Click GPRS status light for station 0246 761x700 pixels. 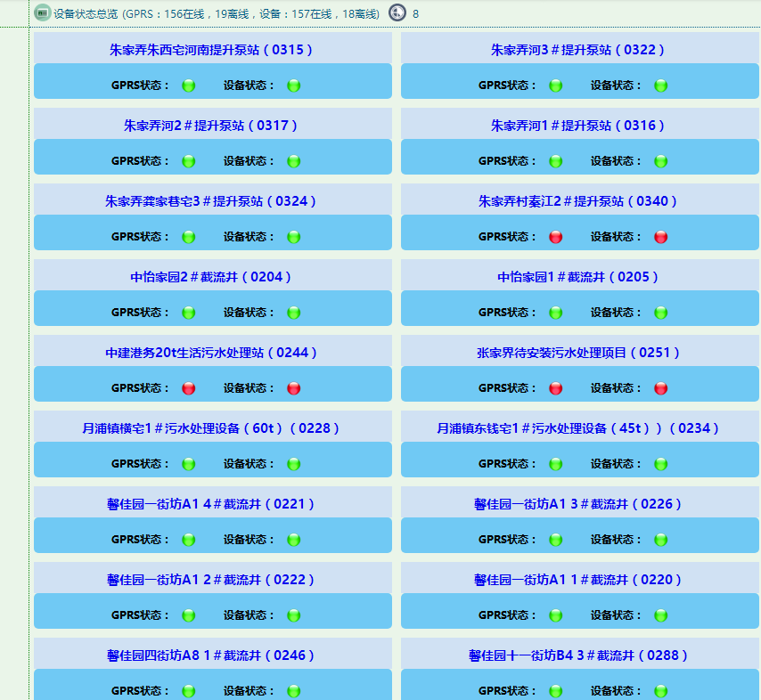[188, 691]
